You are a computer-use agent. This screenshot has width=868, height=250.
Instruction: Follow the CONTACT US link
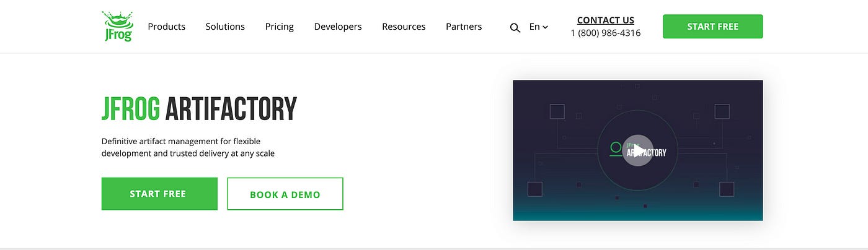click(x=606, y=20)
